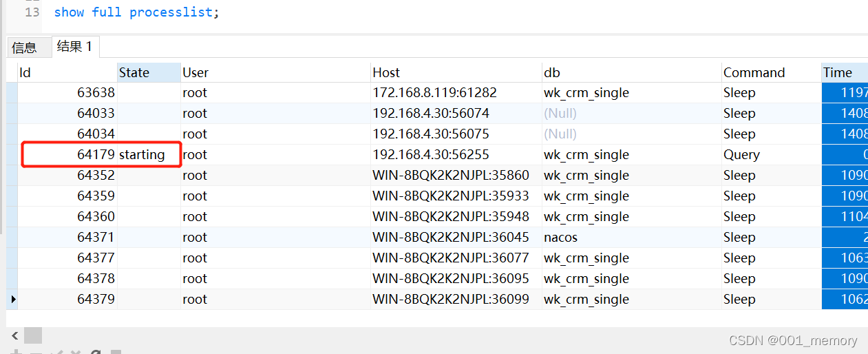Select Id cell 64371
Viewport: 868px width, 354px height.
pos(67,237)
